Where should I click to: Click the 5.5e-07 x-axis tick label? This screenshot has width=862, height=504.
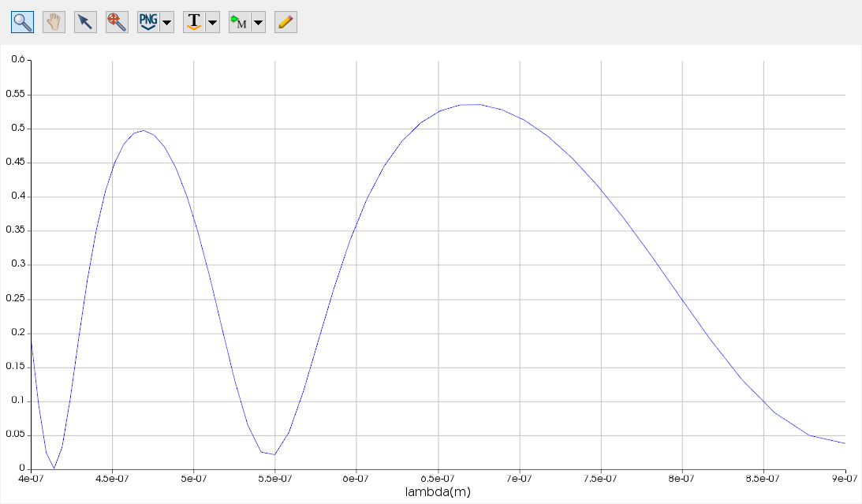(274, 478)
